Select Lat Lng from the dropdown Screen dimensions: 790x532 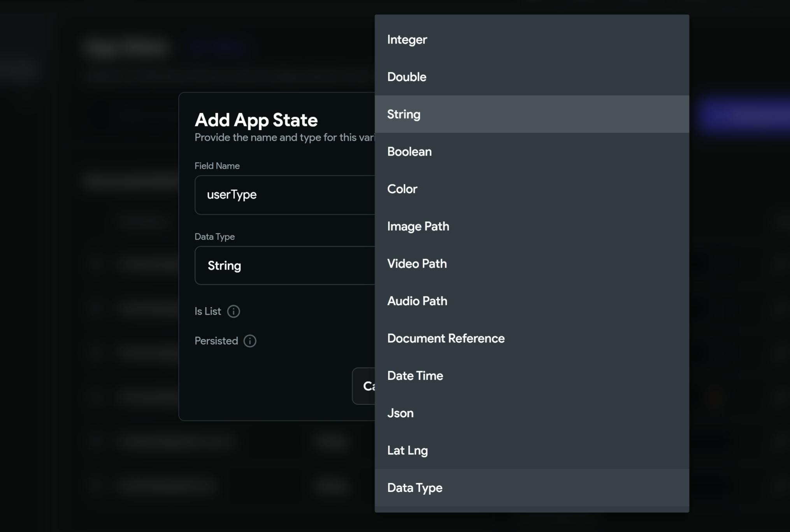click(407, 450)
